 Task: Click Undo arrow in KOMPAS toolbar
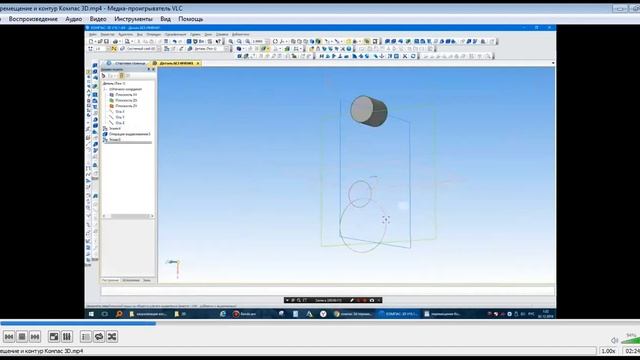coord(175,41)
